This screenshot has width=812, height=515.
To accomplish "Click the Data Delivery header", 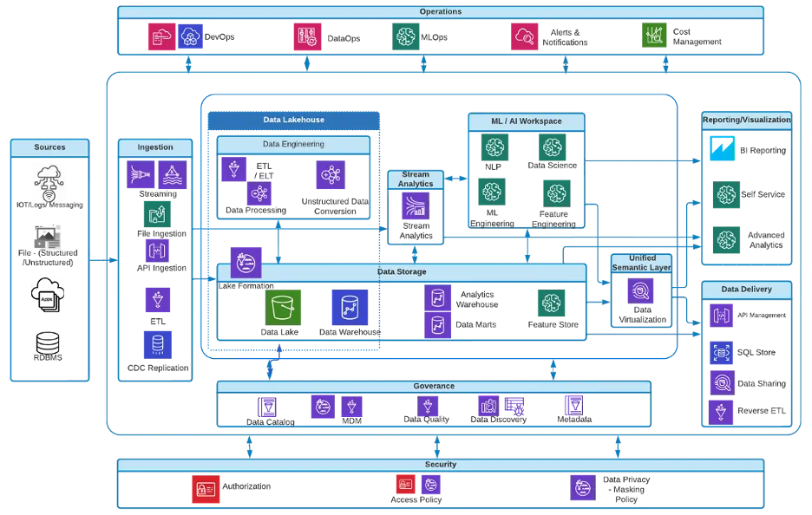I will [746, 290].
